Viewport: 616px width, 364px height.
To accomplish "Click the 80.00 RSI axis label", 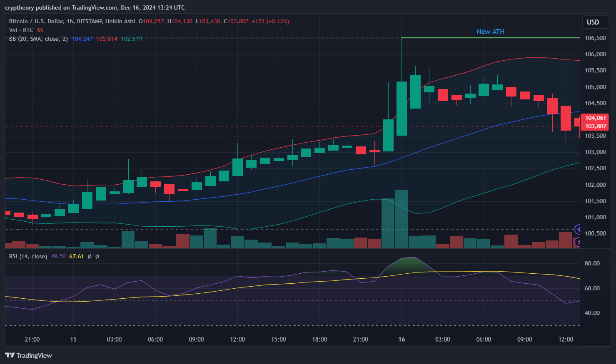I will [x=592, y=263].
